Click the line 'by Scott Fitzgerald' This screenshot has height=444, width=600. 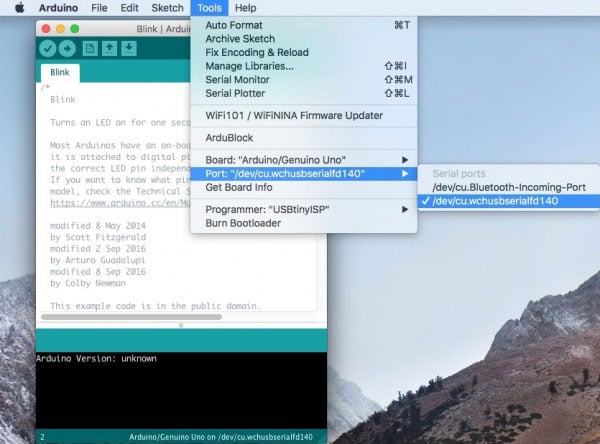pos(98,237)
